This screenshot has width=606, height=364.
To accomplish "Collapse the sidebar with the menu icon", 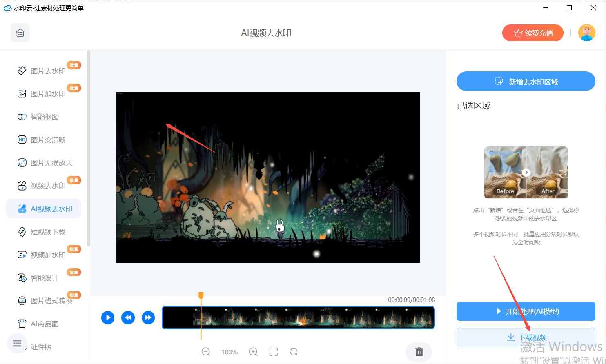I will pos(17,344).
